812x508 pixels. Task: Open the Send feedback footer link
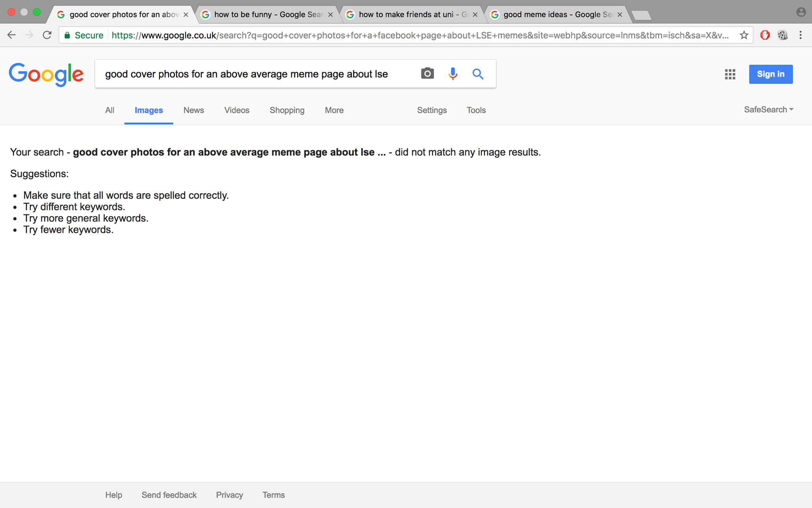coord(169,495)
